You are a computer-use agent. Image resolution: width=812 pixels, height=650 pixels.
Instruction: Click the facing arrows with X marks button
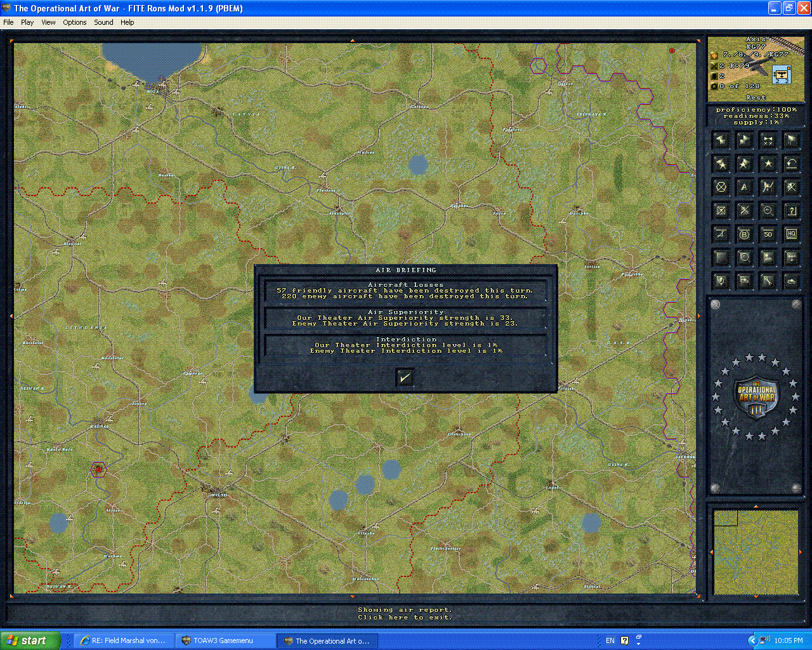(768, 140)
